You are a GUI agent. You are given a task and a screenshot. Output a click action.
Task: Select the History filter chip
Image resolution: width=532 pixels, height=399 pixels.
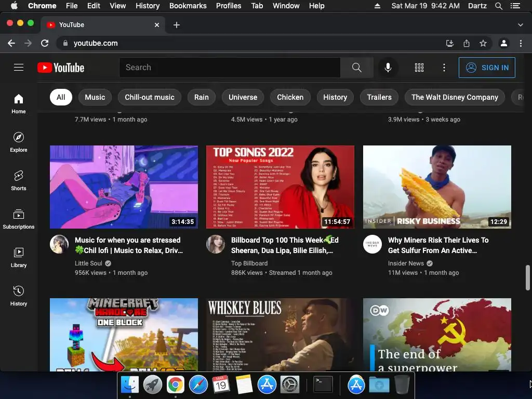tap(335, 97)
